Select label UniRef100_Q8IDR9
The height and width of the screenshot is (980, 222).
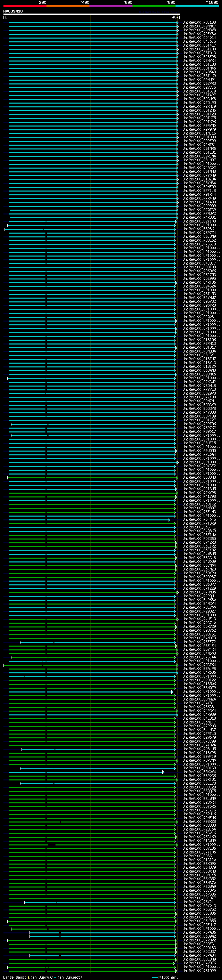tap(199, 971)
